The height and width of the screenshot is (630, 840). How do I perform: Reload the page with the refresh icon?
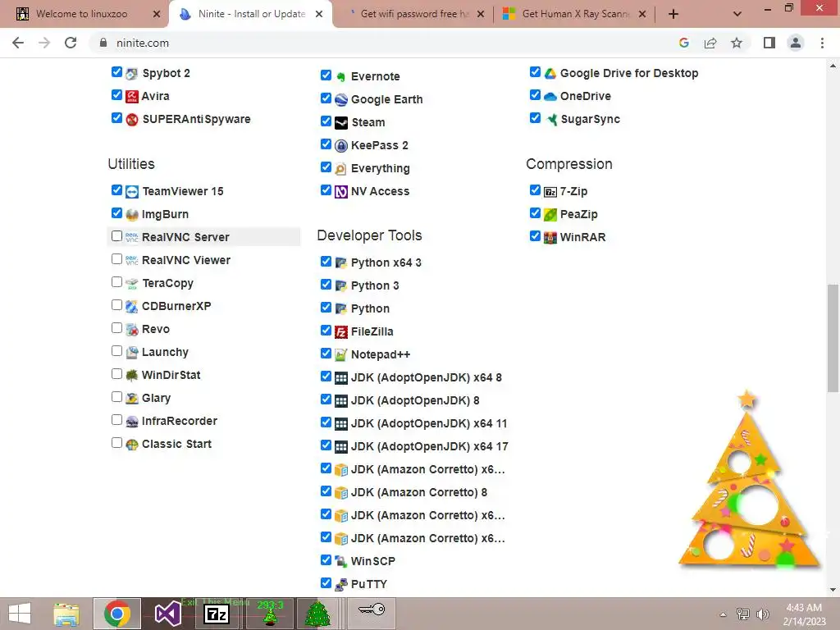[71, 43]
